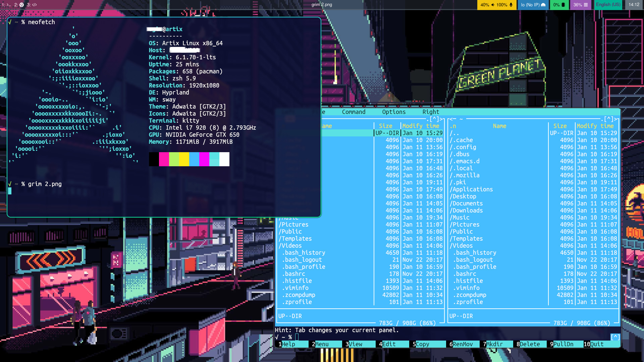644x362 pixels.
Task: Click the 10Quit function key button
Action: point(602,344)
